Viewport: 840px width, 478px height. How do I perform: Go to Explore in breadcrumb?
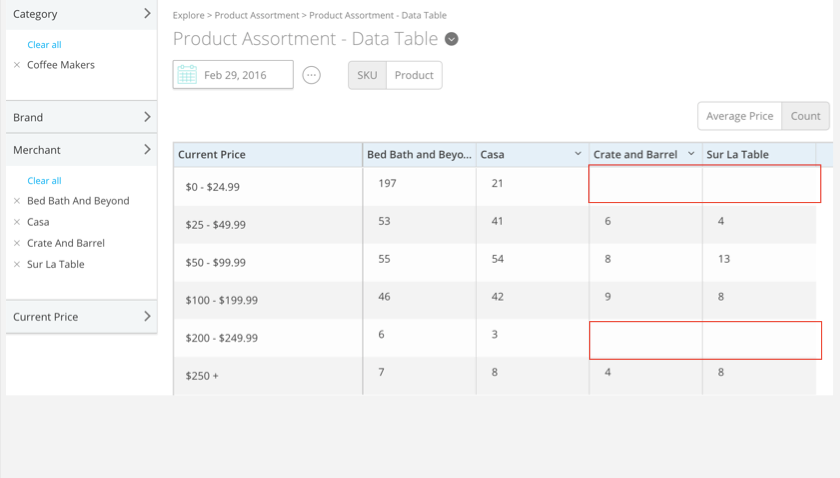click(x=189, y=16)
